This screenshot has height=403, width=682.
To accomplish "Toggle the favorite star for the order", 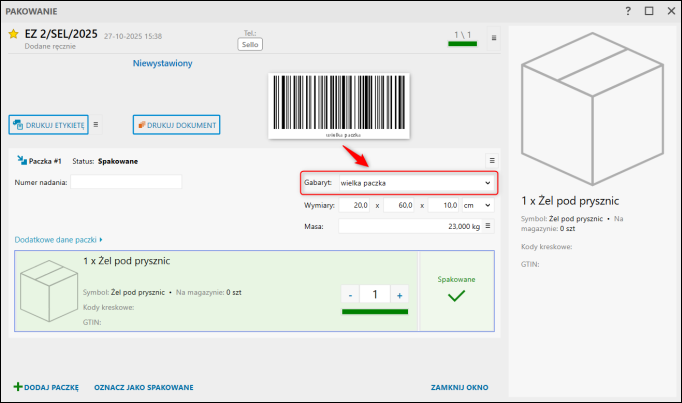I will point(14,35).
